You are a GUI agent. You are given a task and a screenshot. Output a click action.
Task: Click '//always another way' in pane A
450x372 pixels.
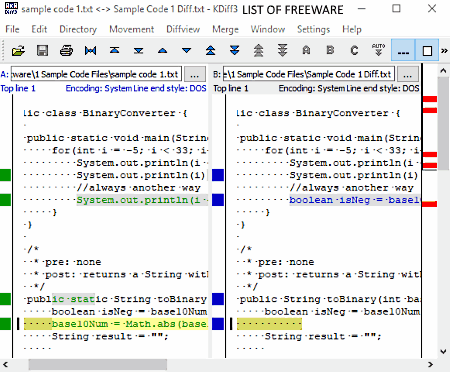139,188
